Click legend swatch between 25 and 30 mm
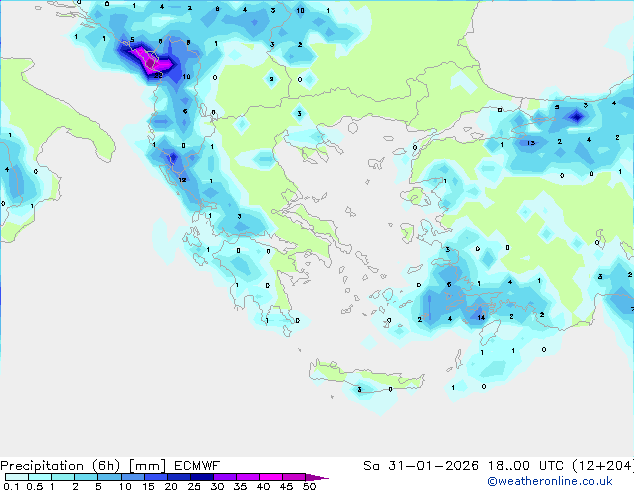Image resolution: width=634 pixels, height=490 pixels. (x=201, y=477)
